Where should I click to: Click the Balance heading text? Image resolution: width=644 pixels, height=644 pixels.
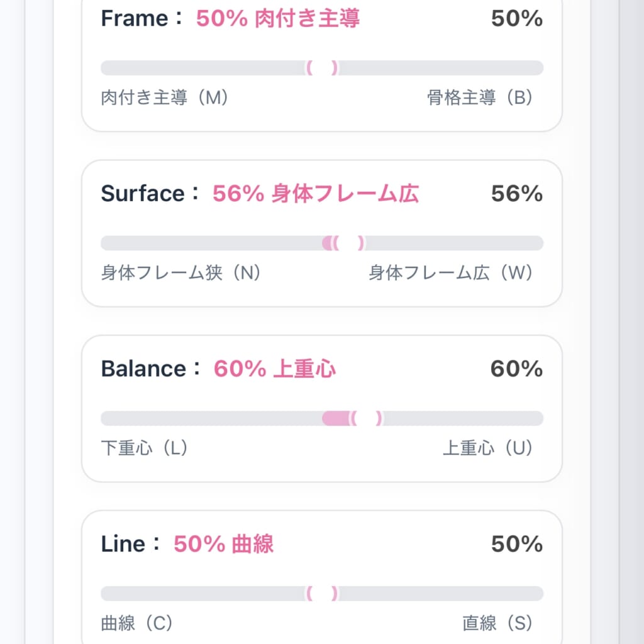[x=143, y=369]
